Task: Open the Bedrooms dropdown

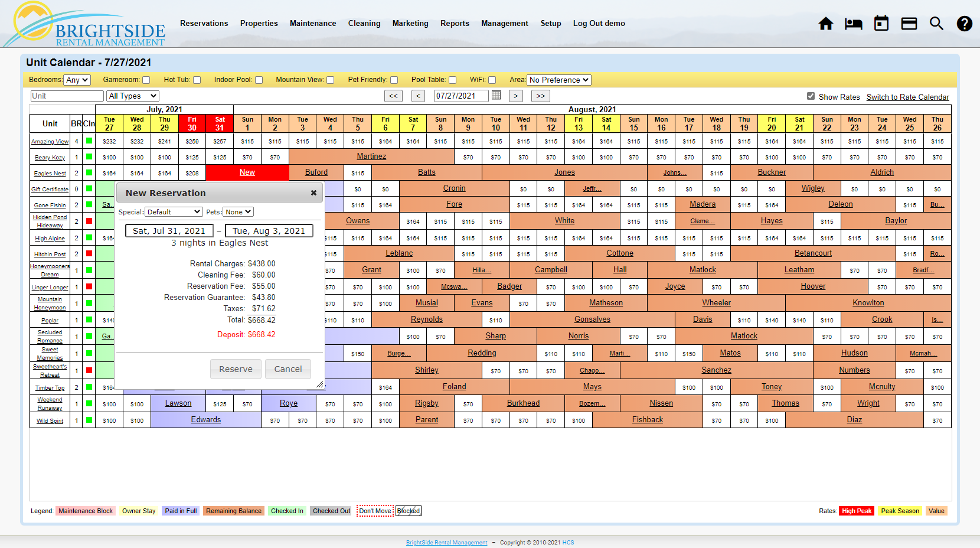Action: click(x=77, y=80)
